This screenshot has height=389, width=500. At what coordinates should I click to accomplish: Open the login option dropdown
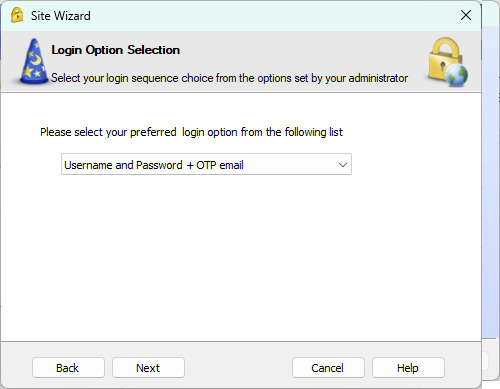point(206,164)
